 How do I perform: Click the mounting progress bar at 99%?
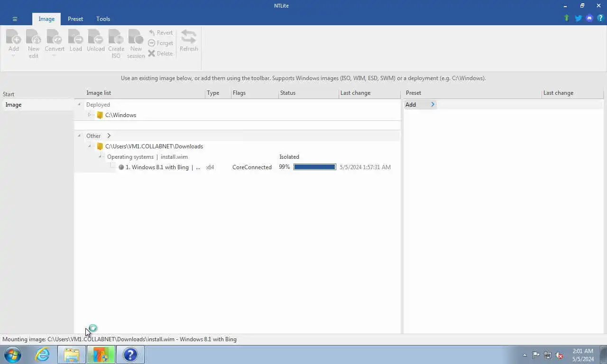(314, 167)
